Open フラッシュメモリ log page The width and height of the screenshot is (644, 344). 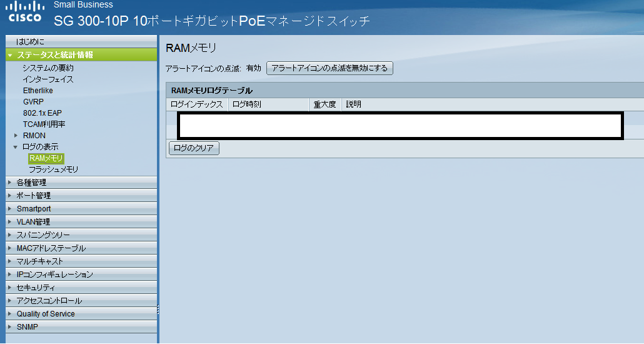click(53, 169)
